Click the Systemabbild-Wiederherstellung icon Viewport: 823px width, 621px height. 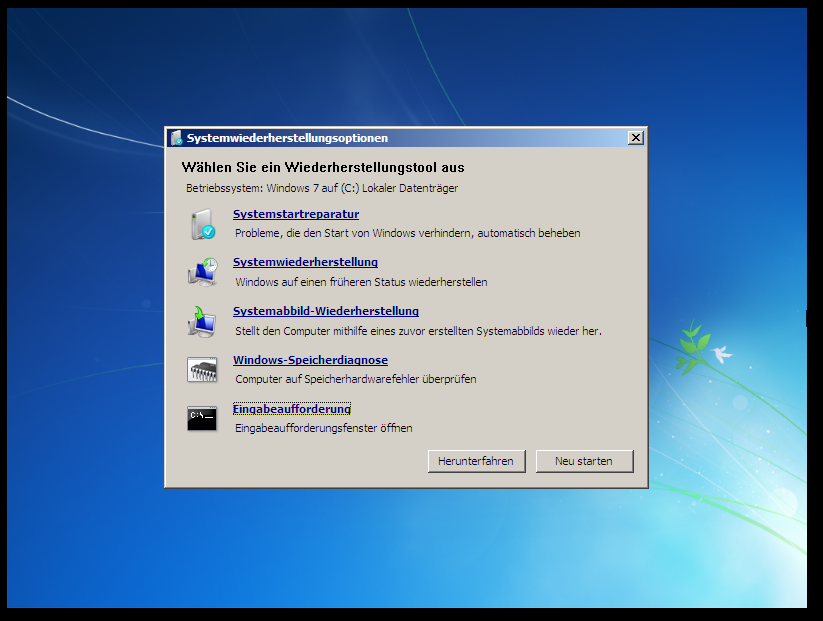tap(202, 321)
